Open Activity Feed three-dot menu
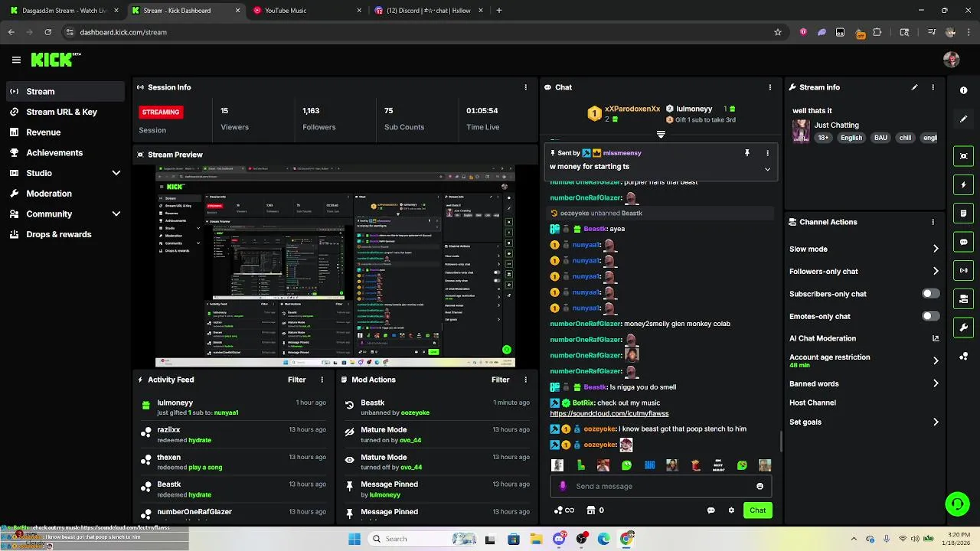 coord(322,380)
